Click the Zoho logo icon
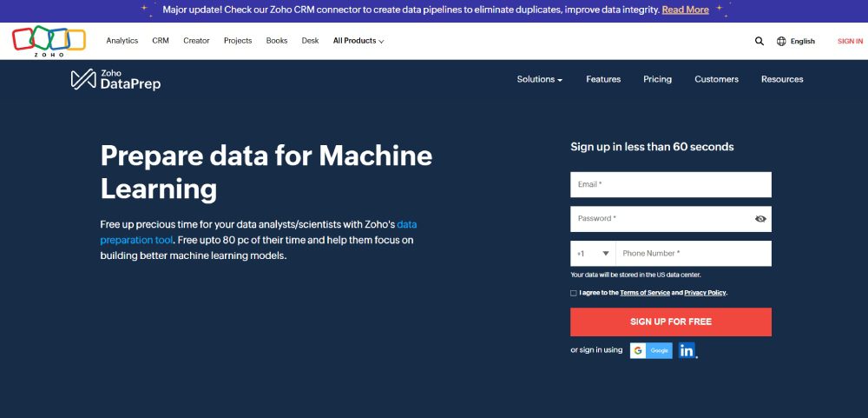The image size is (868, 418). point(49,41)
